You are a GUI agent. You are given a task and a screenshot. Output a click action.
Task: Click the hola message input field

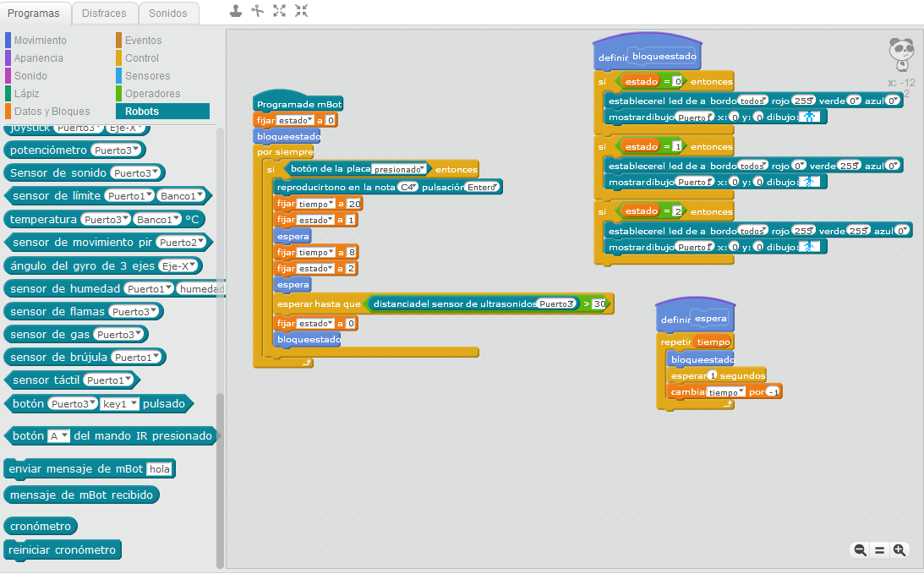coord(159,469)
